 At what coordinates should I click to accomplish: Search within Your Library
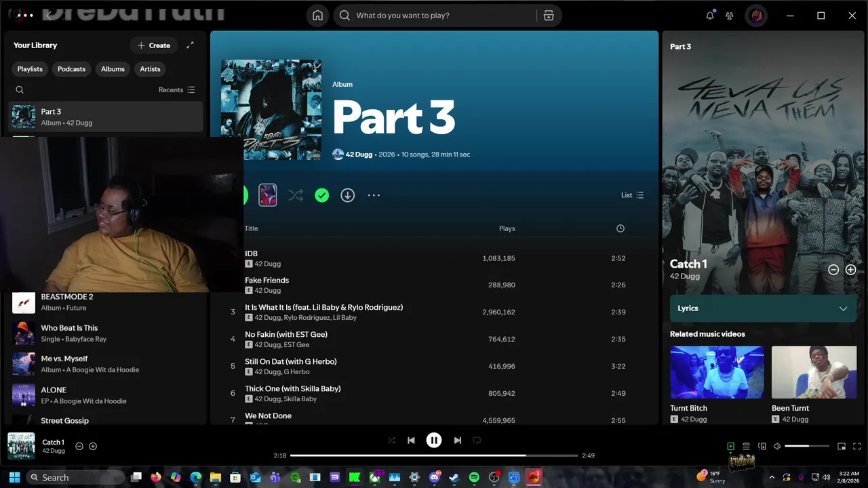pyautogui.click(x=20, y=89)
